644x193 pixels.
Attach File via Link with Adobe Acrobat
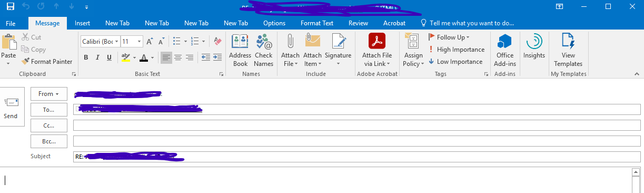(x=377, y=51)
